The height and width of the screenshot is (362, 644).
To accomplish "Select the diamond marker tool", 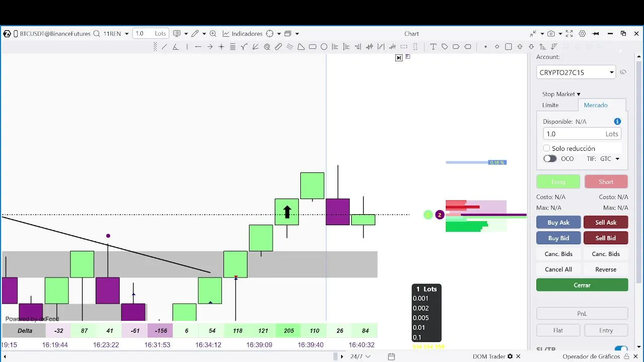I will pyautogui.click(x=497, y=47).
